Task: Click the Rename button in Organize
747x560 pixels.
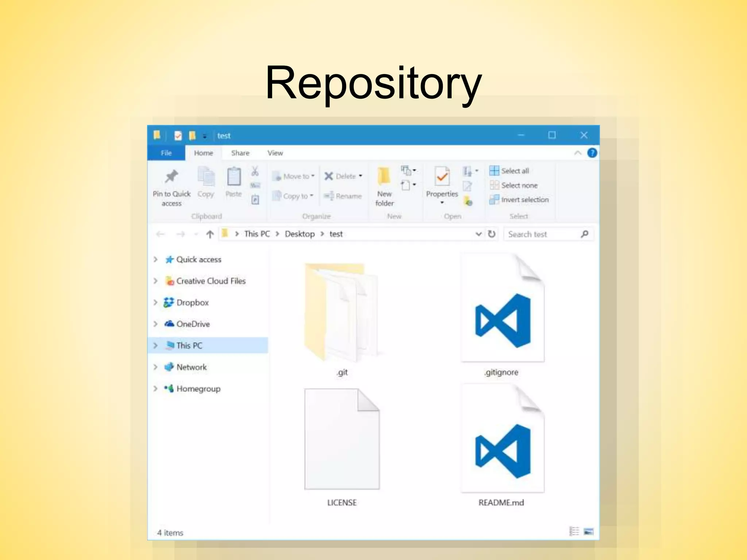Action: click(x=342, y=196)
